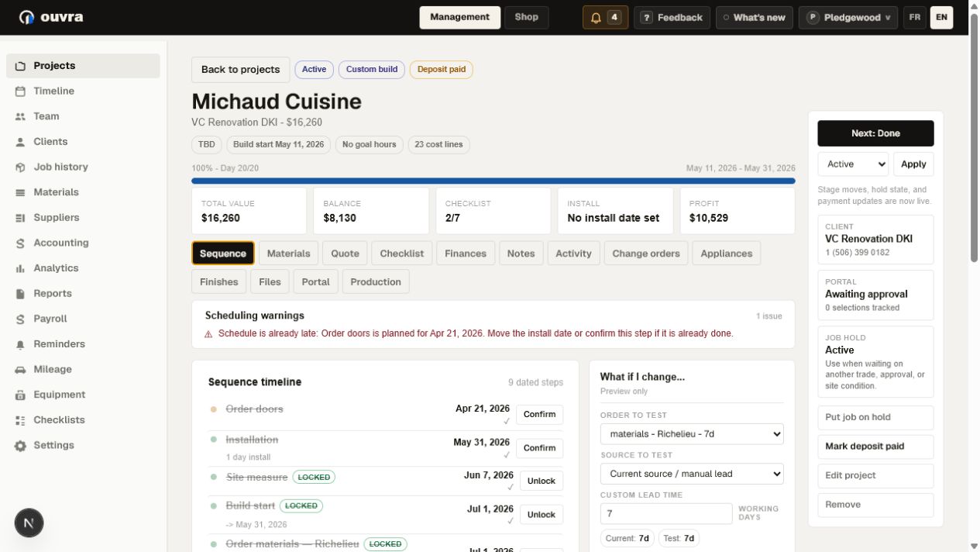
Task: Open notifications bell with 4 badge
Action: tap(605, 17)
